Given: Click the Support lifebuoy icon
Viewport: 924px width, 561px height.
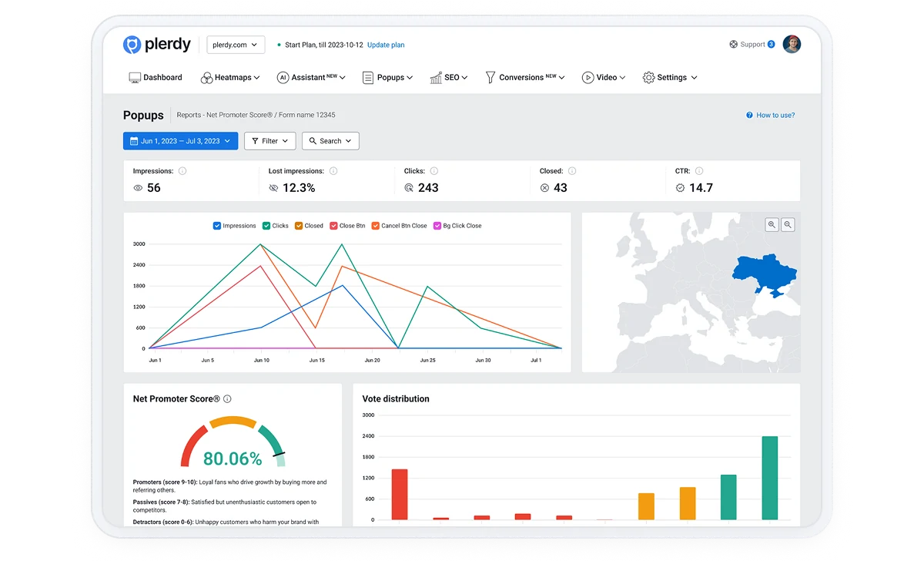Looking at the screenshot, I should click(x=733, y=45).
